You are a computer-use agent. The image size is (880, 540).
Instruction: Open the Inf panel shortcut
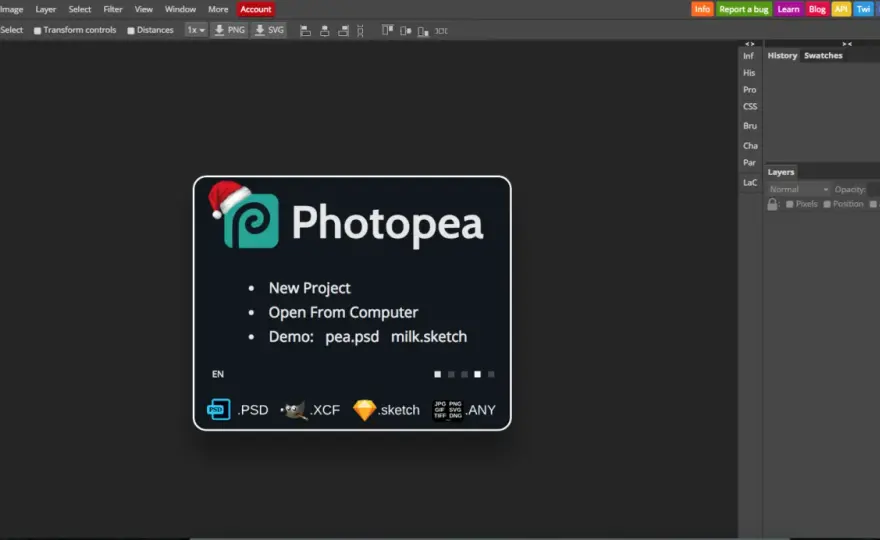(749, 56)
